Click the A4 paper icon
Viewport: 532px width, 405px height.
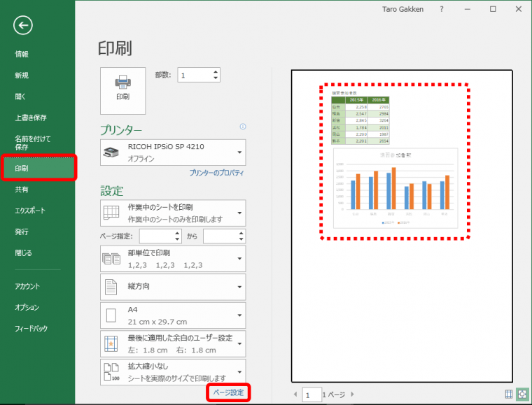111,315
